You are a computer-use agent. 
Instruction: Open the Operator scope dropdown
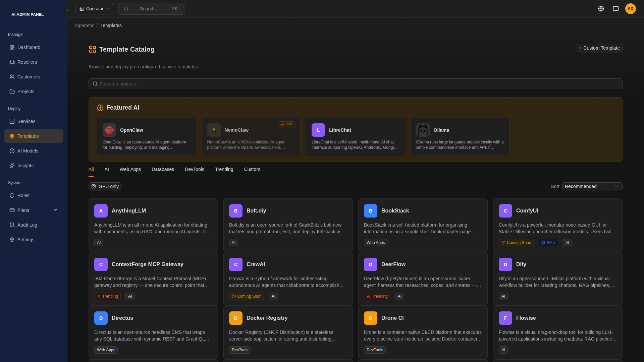[x=95, y=9]
